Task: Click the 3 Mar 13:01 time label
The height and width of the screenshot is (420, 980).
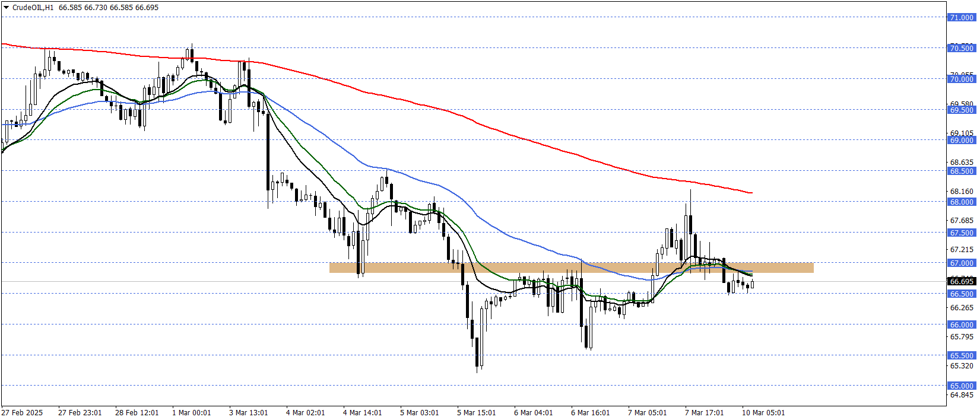Action: pyautogui.click(x=248, y=412)
